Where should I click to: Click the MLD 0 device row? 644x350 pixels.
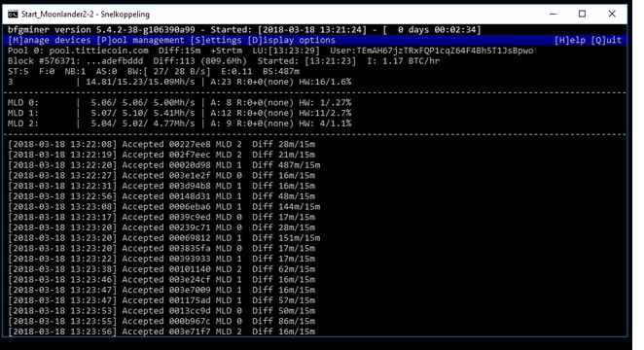(x=179, y=103)
